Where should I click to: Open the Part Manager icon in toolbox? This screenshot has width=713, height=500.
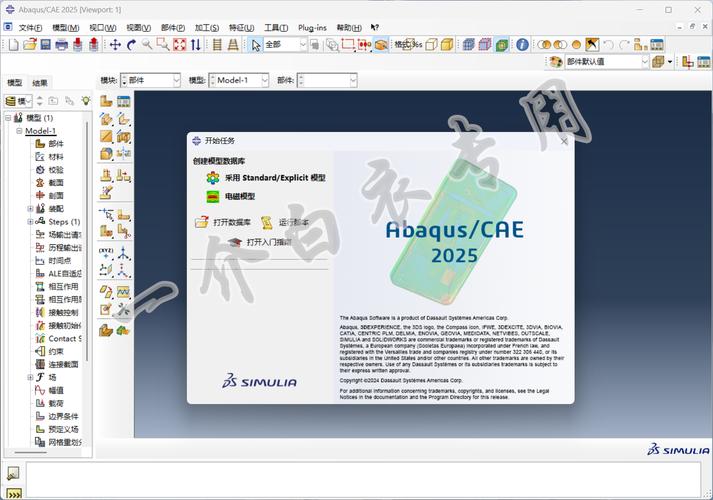pyautogui.click(x=123, y=101)
